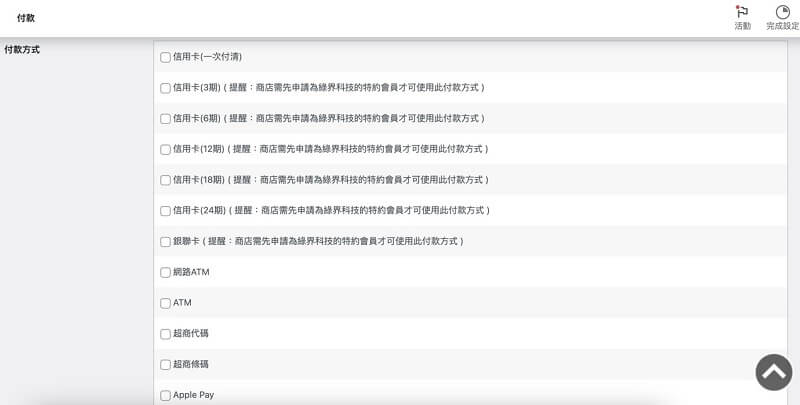Click the 信用卡(24期) reminder text

point(360,210)
